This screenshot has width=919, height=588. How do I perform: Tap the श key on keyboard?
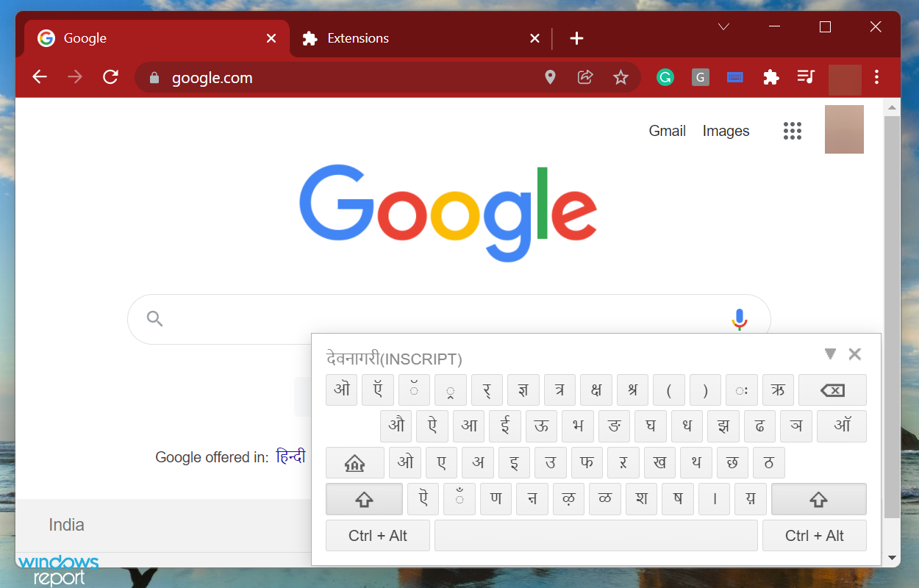pyautogui.click(x=642, y=499)
